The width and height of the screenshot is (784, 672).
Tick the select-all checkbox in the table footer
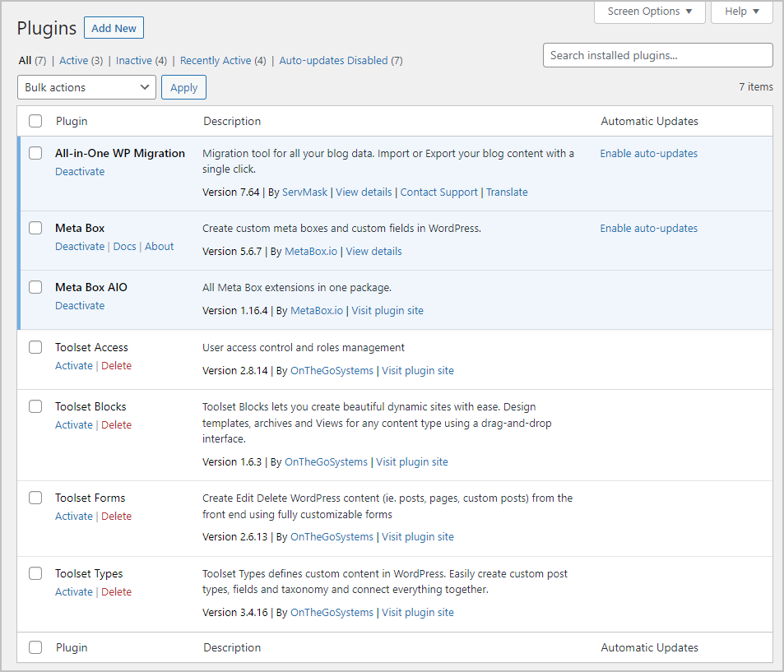[x=35, y=647]
